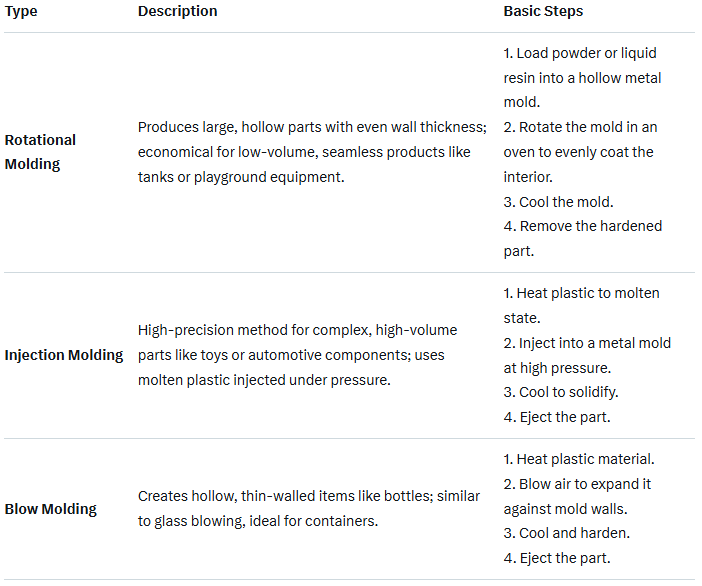
Task: Click the Basic Steps column header
Action: pyautogui.click(x=543, y=11)
